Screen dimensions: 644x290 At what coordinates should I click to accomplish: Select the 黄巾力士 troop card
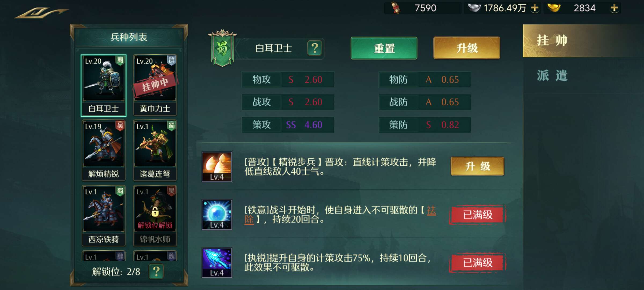click(x=155, y=85)
